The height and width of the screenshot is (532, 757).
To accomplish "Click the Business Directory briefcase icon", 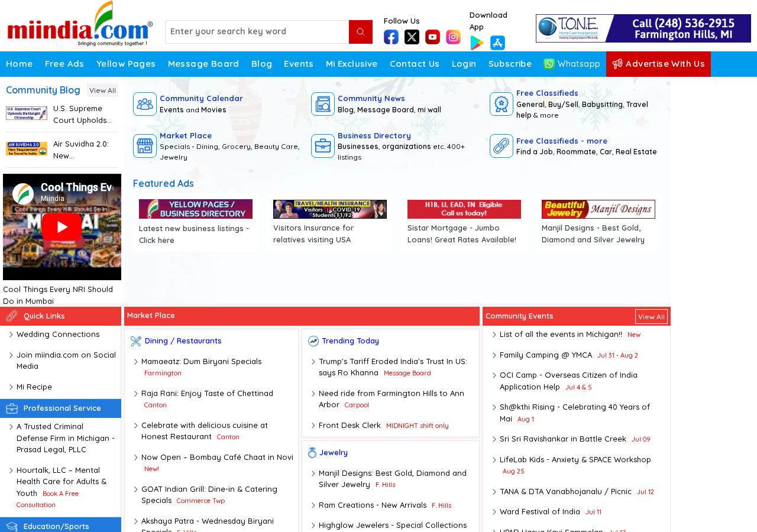I will pyautogui.click(x=323, y=146).
